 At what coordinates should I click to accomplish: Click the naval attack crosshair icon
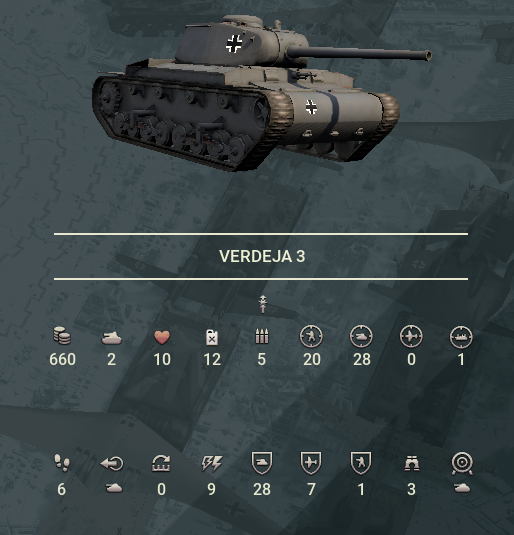coord(461,336)
